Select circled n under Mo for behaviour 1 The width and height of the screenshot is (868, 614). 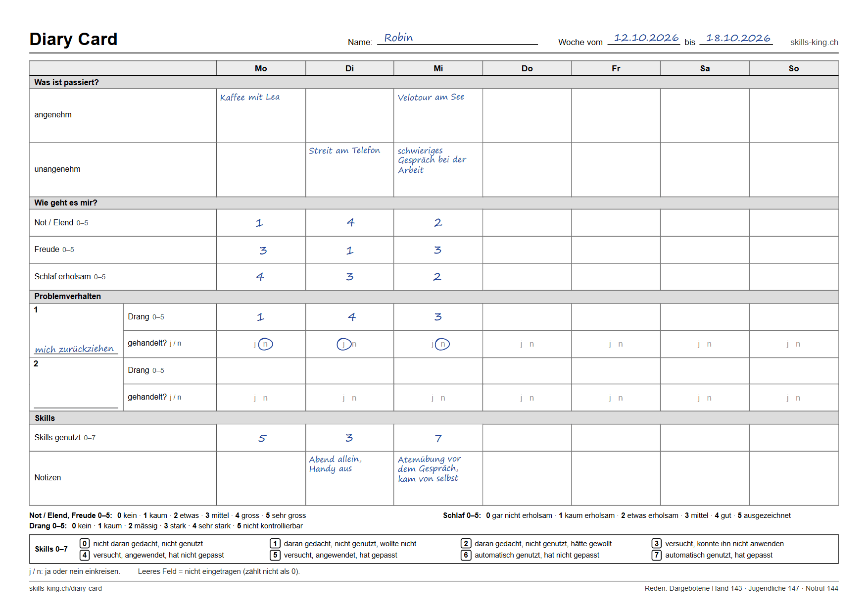[x=266, y=344]
